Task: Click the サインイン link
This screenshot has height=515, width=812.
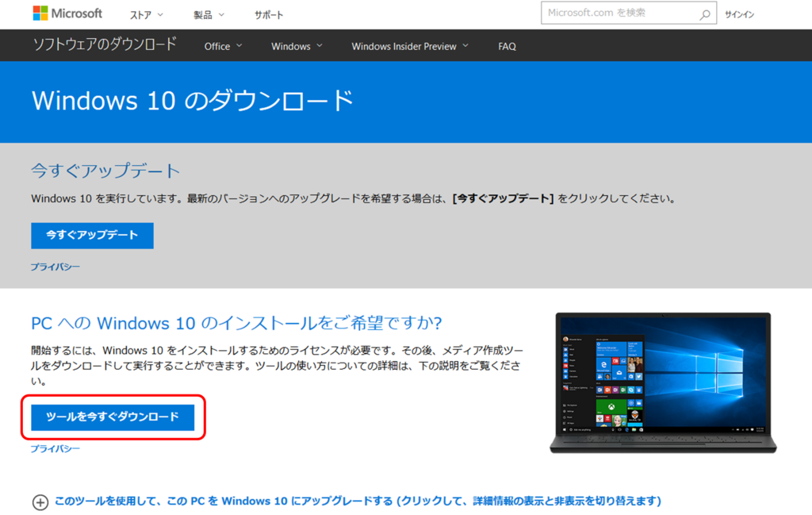Action: tap(740, 14)
